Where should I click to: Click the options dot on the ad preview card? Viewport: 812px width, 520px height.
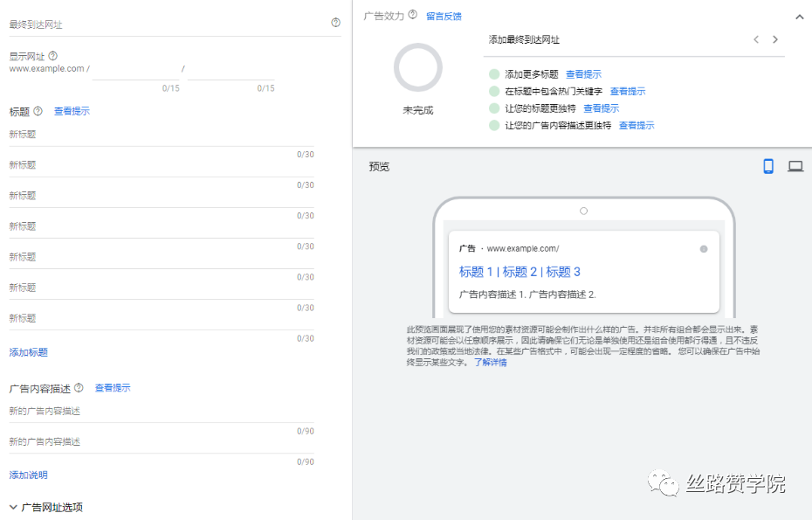(x=704, y=248)
